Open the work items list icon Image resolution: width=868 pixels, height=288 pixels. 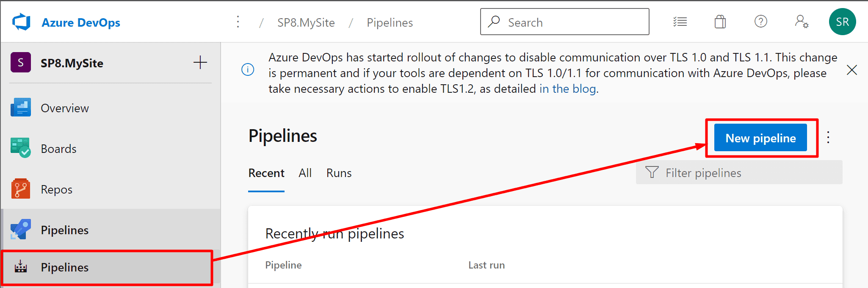680,22
